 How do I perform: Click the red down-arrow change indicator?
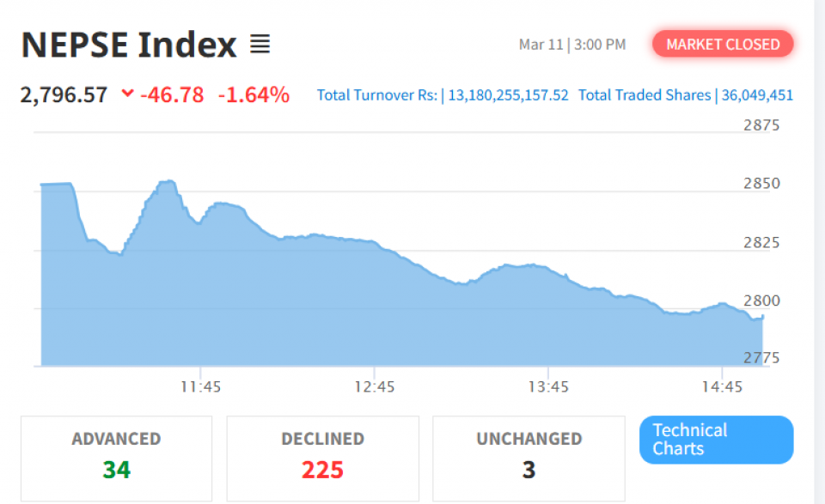128,94
